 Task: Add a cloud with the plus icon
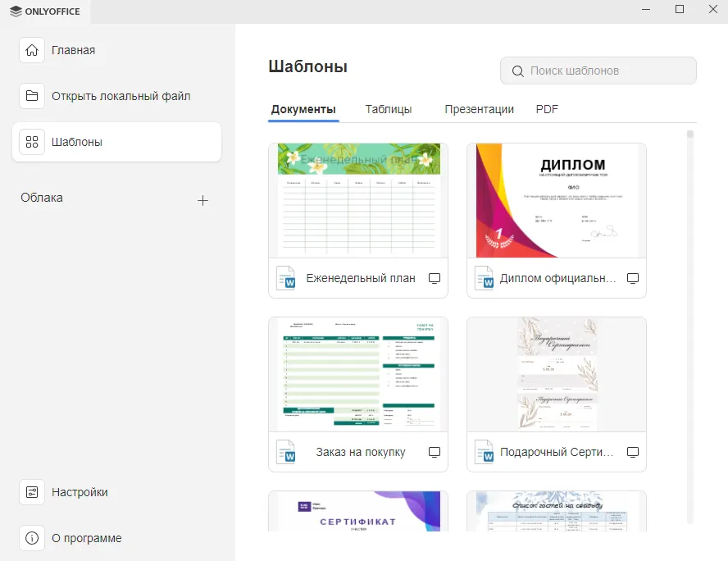click(203, 200)
